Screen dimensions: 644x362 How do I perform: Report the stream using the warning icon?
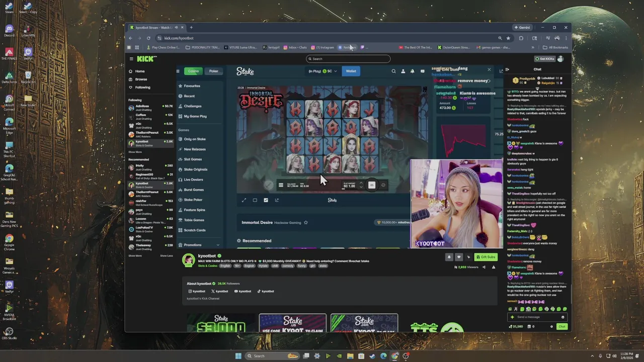(494, 267)
